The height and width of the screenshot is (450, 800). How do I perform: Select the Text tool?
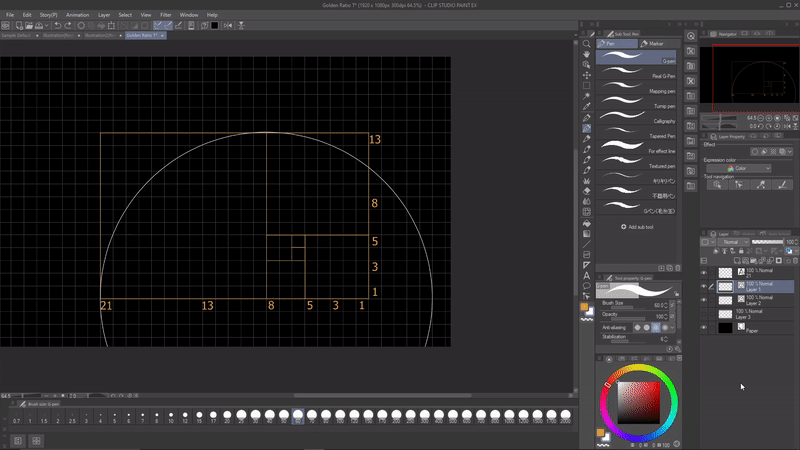click(587, 275)
